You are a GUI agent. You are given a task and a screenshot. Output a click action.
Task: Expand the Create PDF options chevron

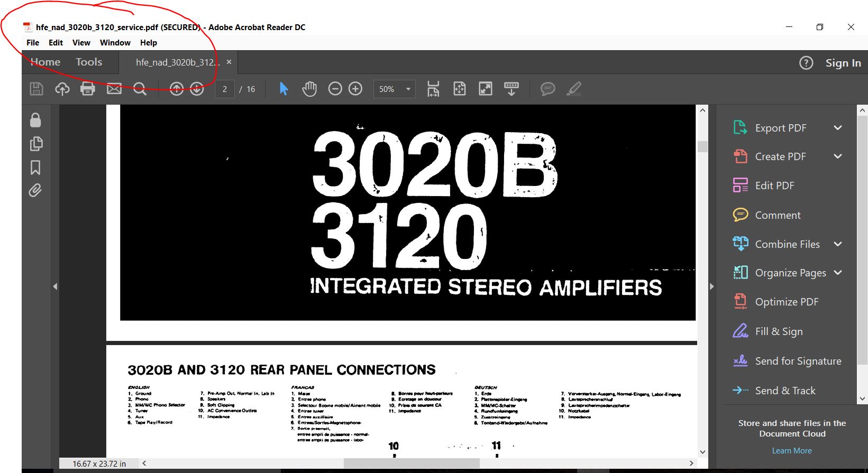pos(838,156)
